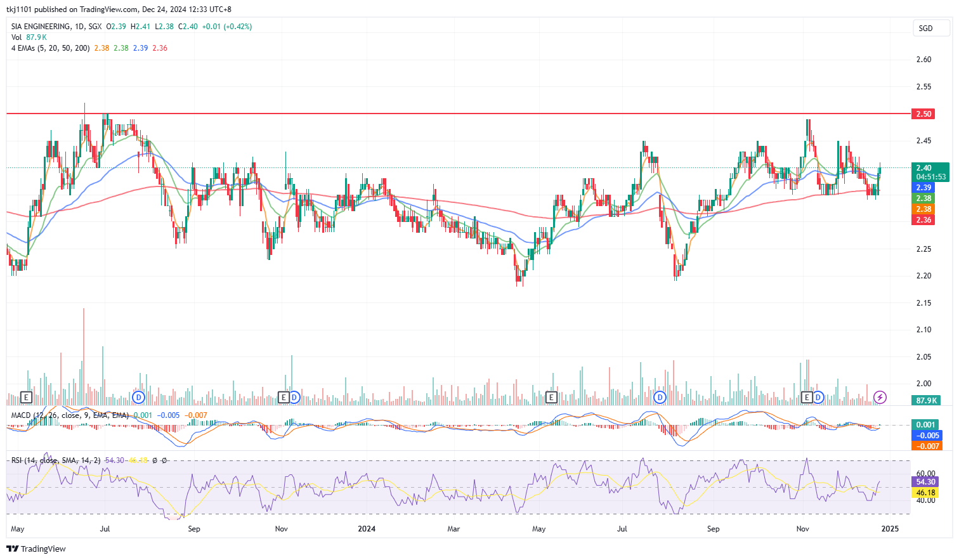Click the dividend D marker near late July 2023

(x=138, y=398)
